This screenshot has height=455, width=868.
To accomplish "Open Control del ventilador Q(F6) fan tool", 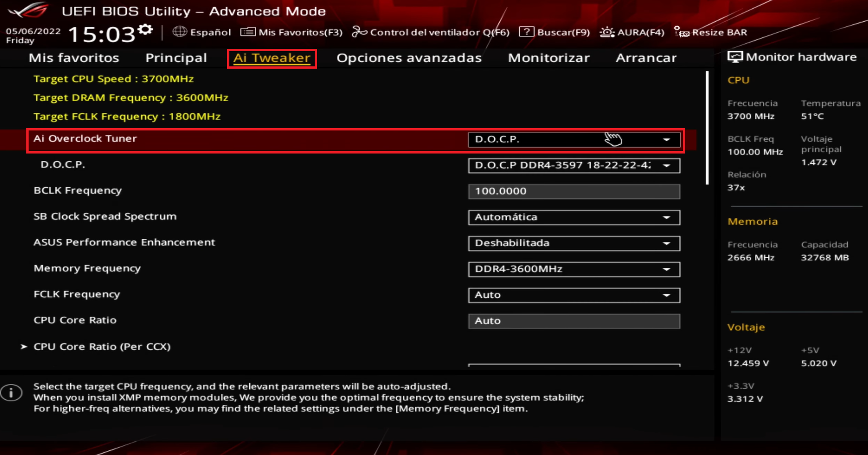I will (359, 32).
